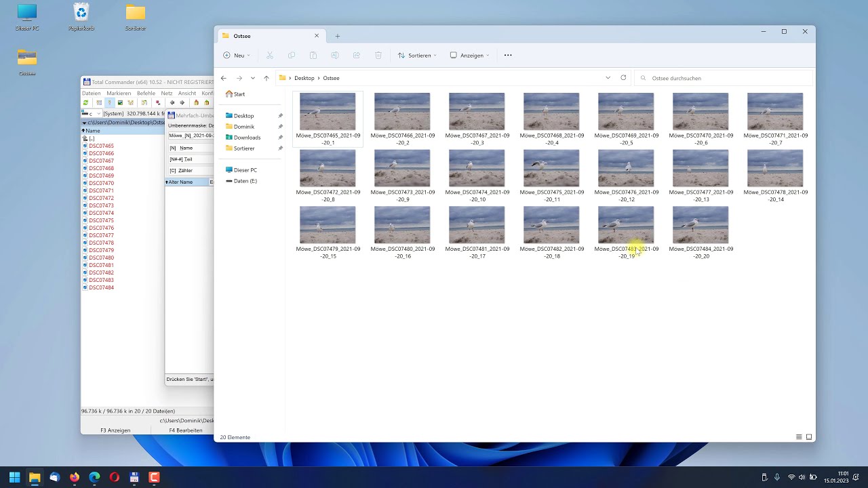Click Total Commander's tree view toolbar icon

coord(130,102)
